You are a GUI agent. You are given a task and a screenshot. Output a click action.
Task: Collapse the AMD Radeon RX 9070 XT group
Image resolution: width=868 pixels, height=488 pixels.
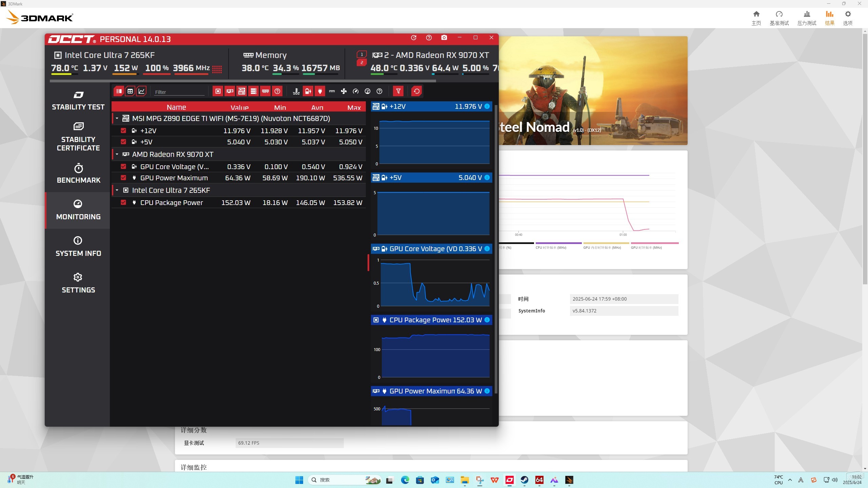coord(117,154)
